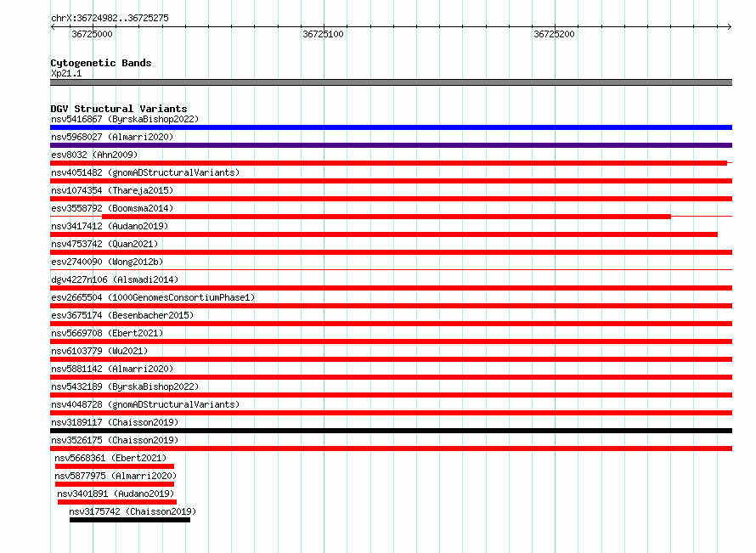Click the esv3675174 (Besenbacher2015) label
Image resolution: width=756 pixels, height=553 pixels.
click(x=122, y=315)
